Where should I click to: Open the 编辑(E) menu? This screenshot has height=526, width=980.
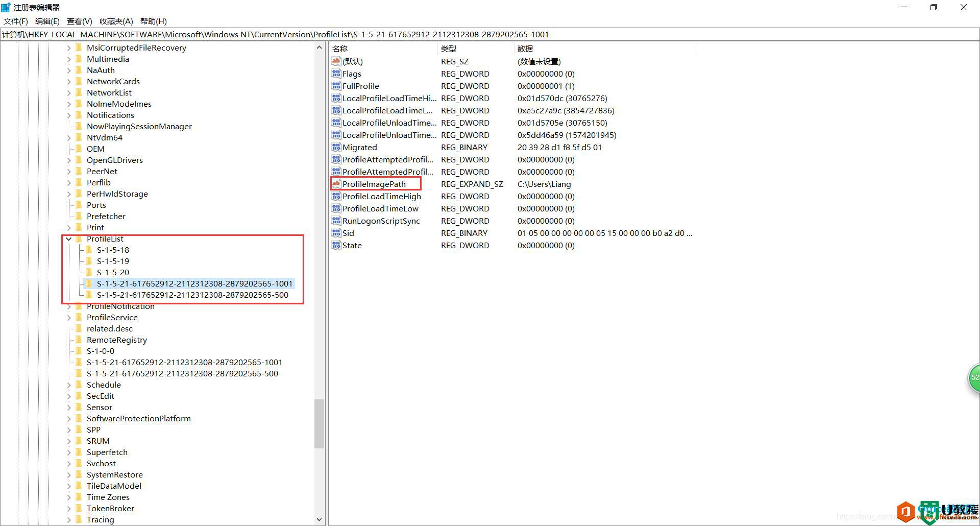coord(47,21)
